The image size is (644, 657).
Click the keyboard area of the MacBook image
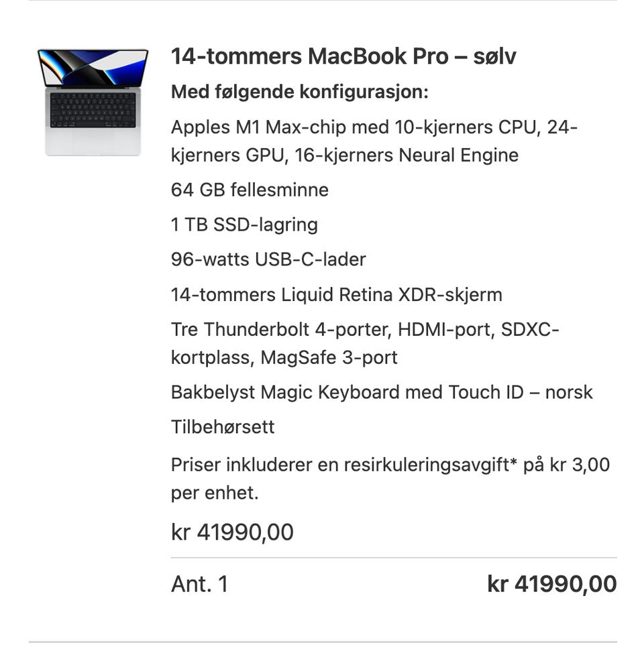coord(93,109)
